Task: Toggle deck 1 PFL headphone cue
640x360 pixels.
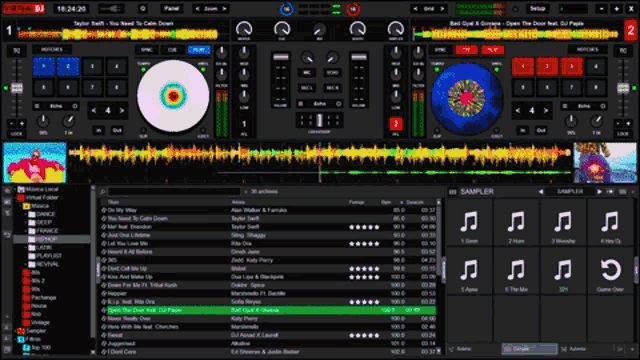Action: [x=244, y=124]
